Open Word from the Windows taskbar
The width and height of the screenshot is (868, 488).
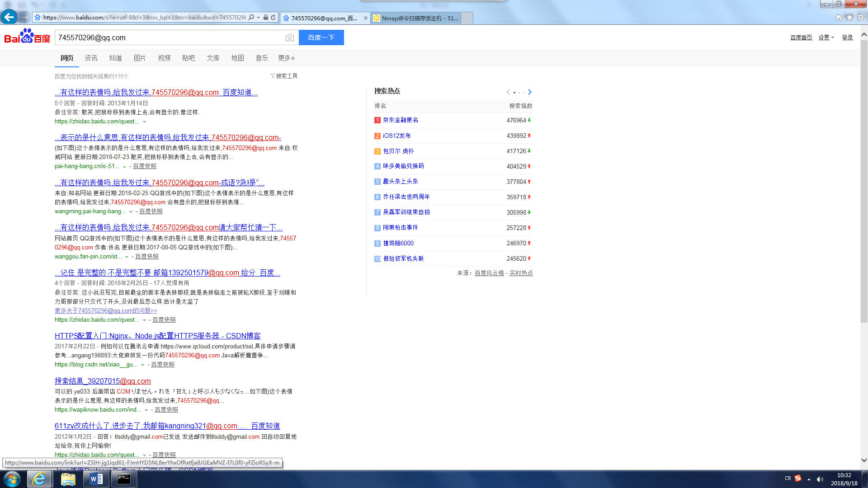[96, 479]
